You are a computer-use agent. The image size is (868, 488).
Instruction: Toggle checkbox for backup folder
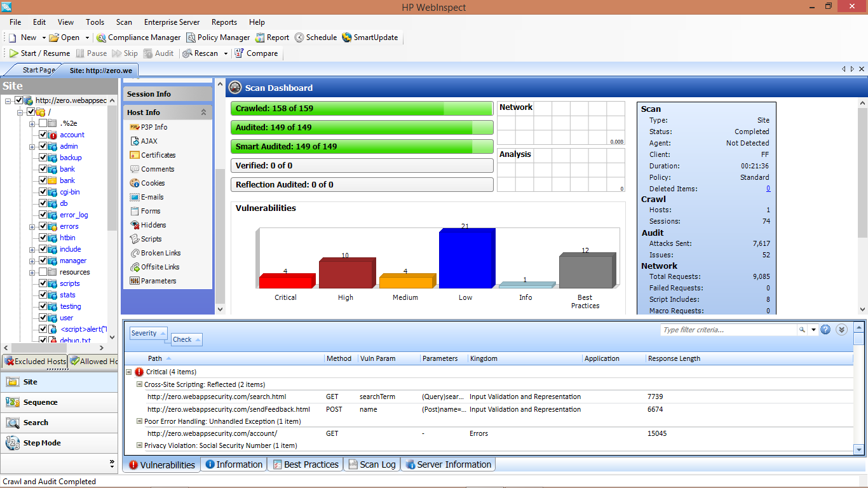coord(43,158)
